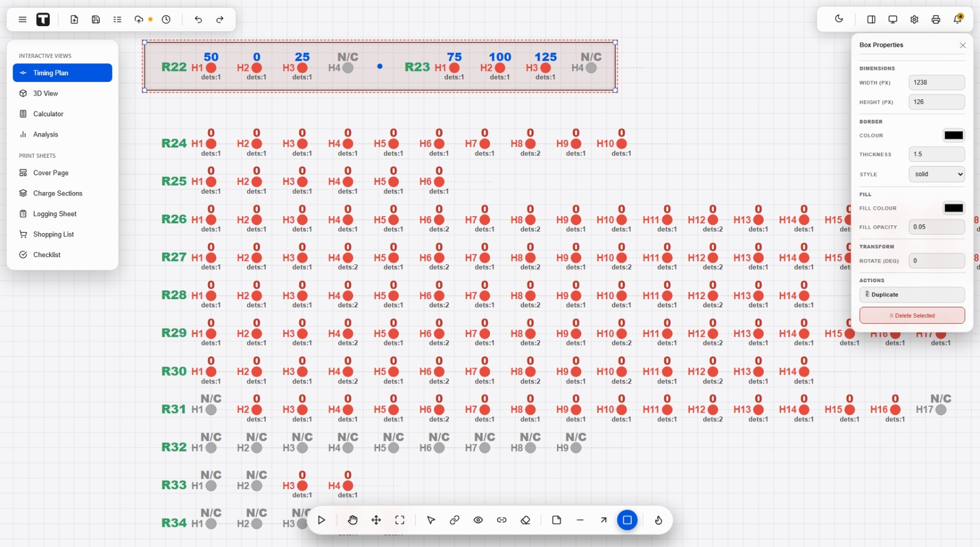This screenshot has width=980, height=547.
Task: Click the save floppy disk icon
Action: (96, 20)
